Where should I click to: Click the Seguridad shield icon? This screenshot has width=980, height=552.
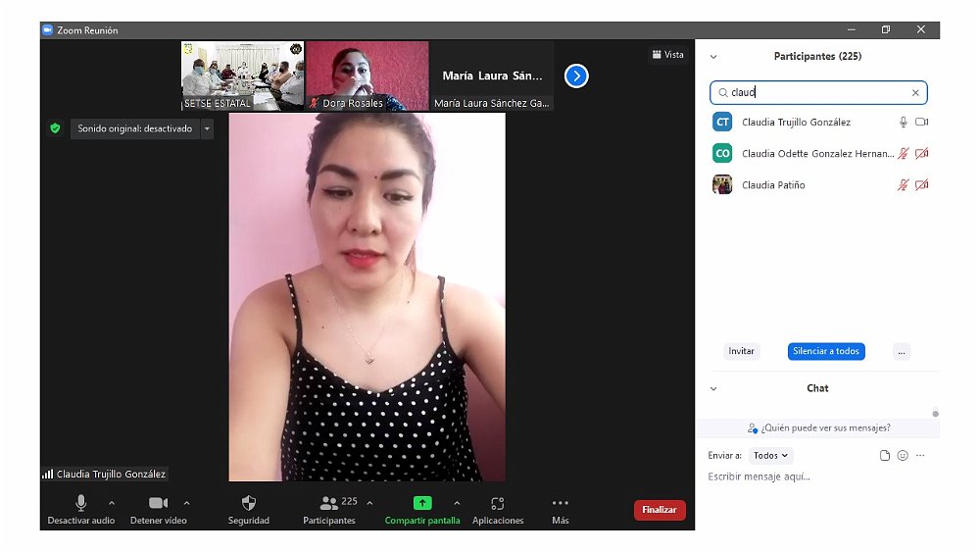point(248,503)
